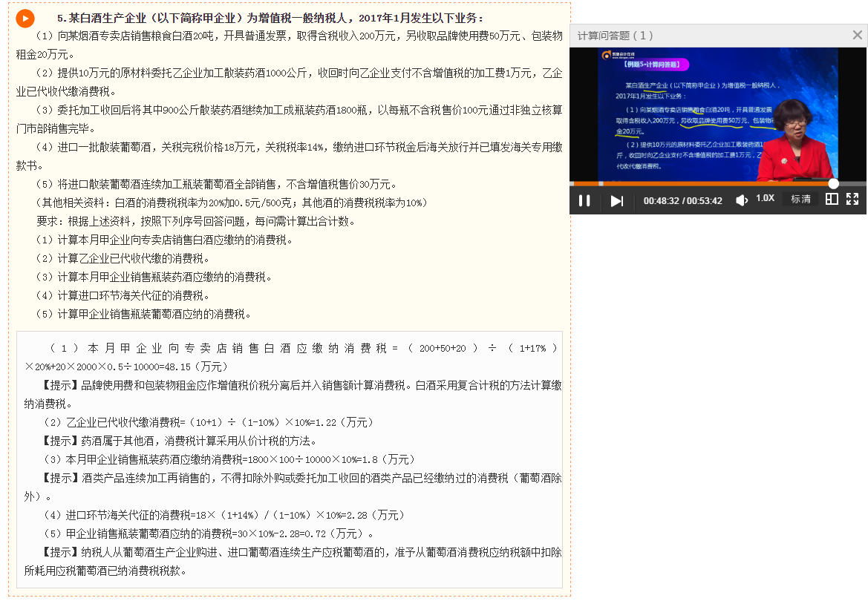Click the orange play icon beside question 5
Image resolution: width=868 pixels, height=601 pixels.
(x=25, y=18)
